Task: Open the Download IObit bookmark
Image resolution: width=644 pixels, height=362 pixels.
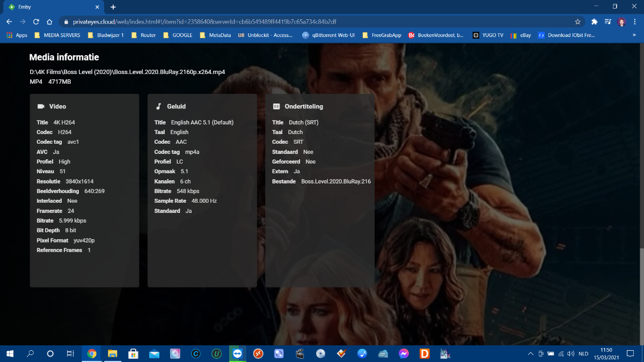Action: (566, 35)
